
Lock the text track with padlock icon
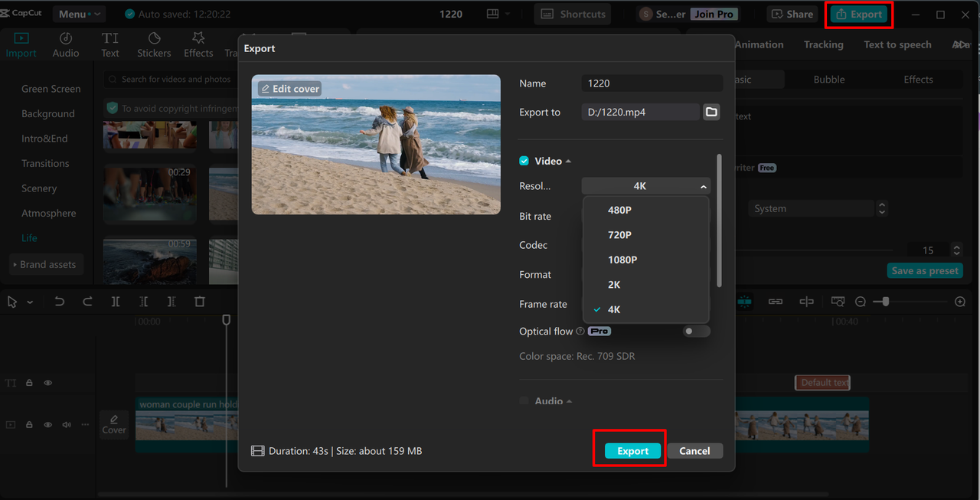coord(29,382)
